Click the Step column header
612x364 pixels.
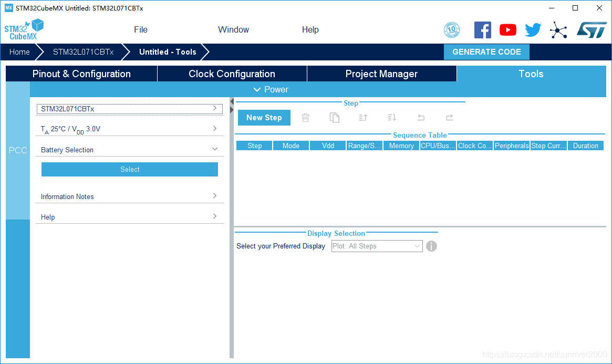(254, 145)
